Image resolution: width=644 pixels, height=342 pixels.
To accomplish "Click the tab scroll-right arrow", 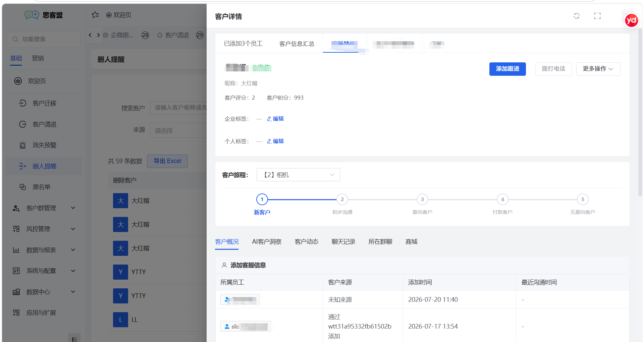I will tap(98, 35).
